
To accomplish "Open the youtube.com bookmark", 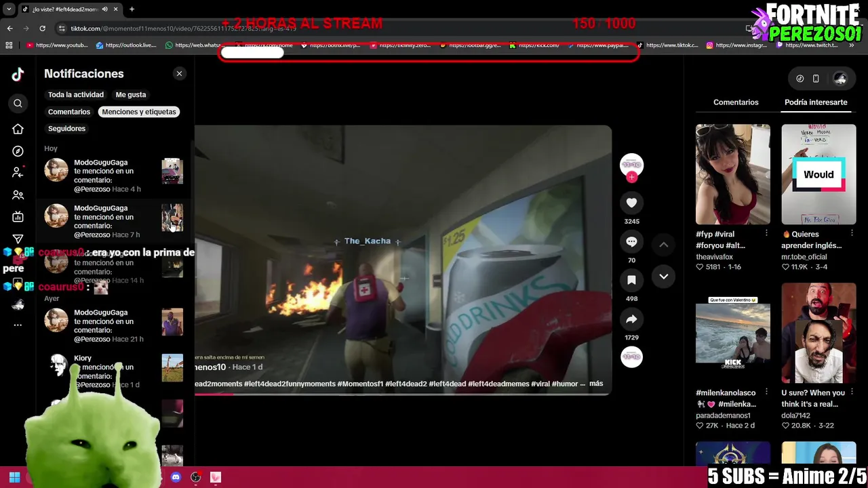I will (57, 45).
